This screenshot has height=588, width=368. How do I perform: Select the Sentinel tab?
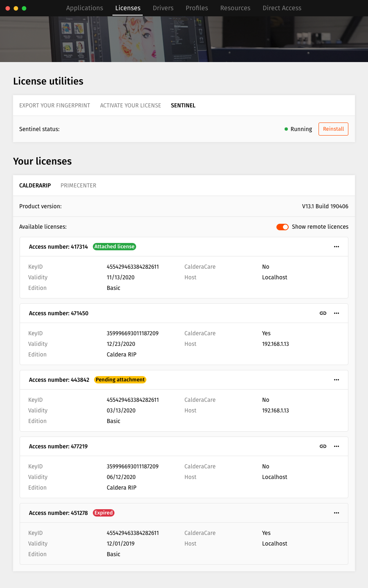[x=183, y=105]
